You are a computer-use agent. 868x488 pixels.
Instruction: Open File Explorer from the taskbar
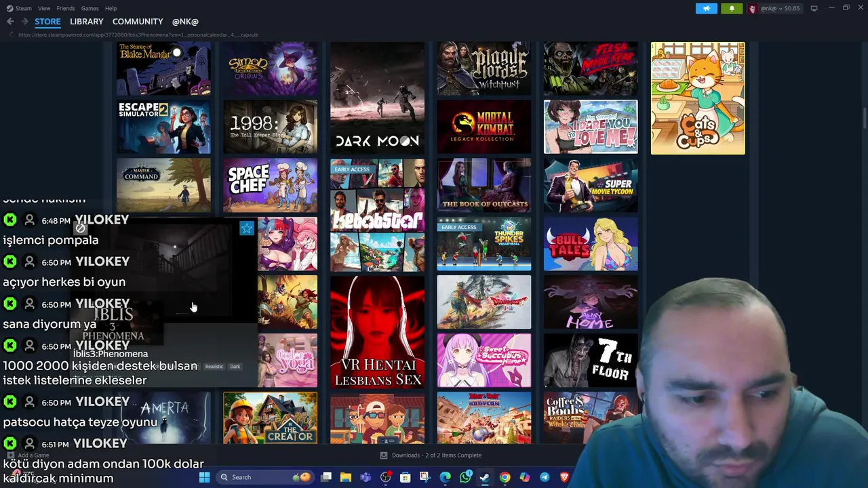[x=346, y=477]
